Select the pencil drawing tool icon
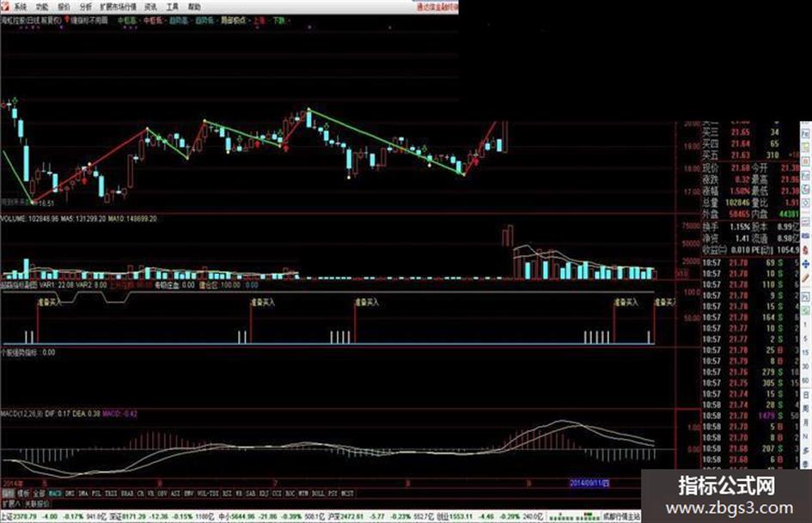The height and width of the screenshot is (523, 812). pos(806,278)
